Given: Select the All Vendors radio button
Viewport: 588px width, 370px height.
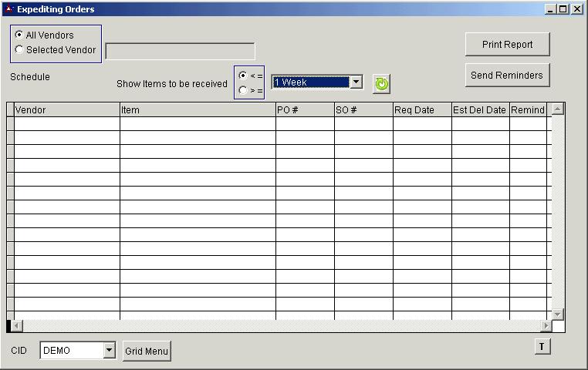Looking at the screenshot, I should tap(19, 35).
